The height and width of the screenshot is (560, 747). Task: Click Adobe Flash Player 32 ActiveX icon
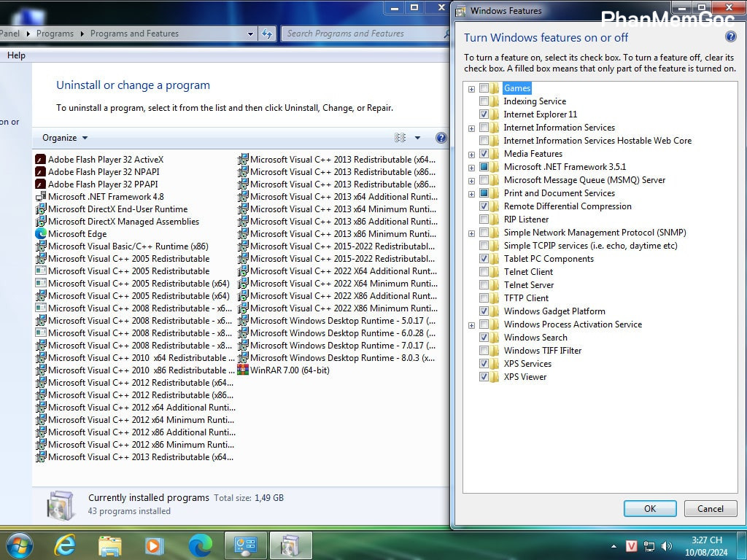click(41, 160)
